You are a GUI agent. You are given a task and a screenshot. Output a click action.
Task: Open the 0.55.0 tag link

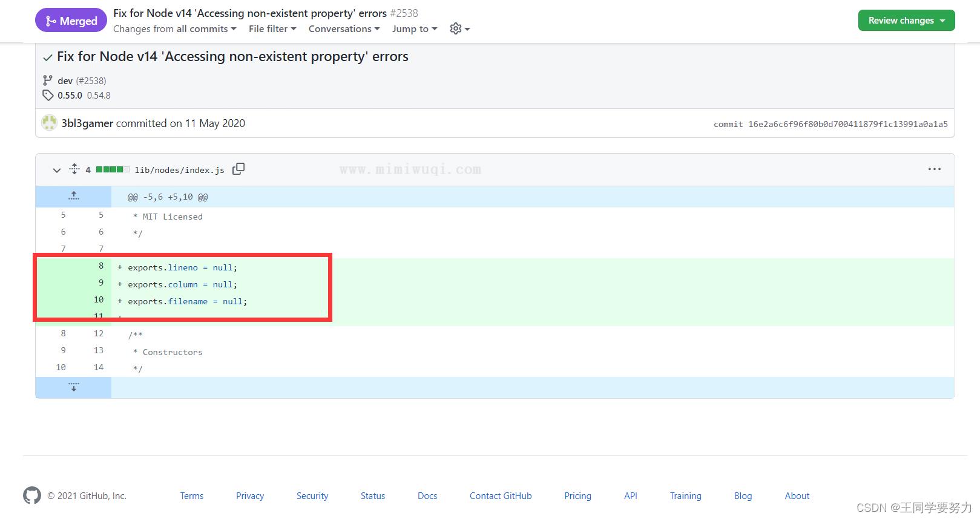tap(70, 95)
